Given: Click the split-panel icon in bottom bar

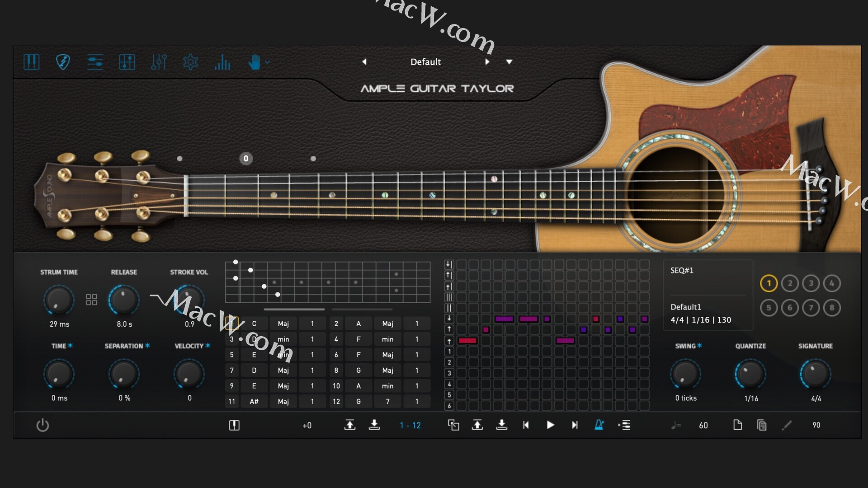Looking at the screenshot, I should click(234, 425).
